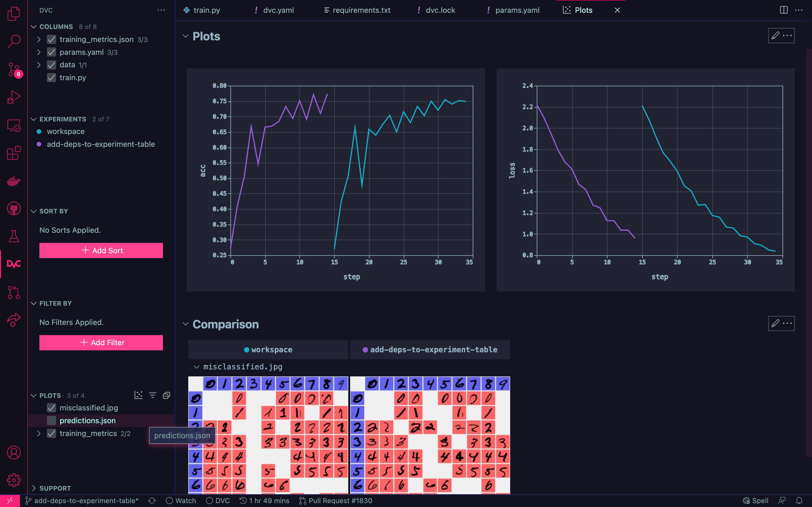812x507 pixels.
Task: Expand the SUPPORT section
Action: [34, 488]
